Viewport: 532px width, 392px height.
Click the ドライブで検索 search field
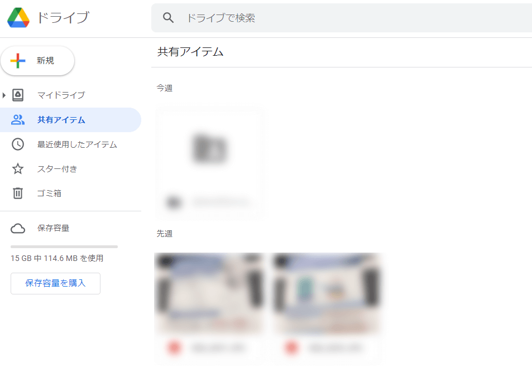(x=251, y=17)
